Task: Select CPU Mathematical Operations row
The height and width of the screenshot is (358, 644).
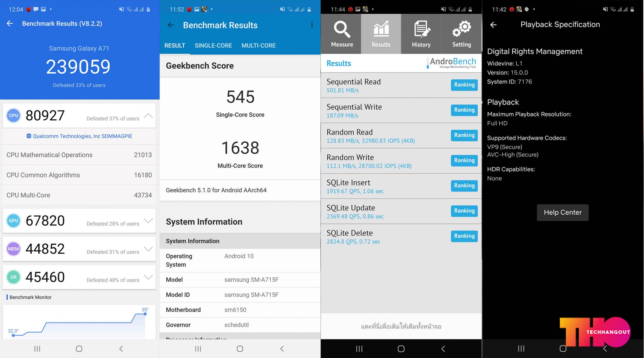Action: click(x=79, y=155)
